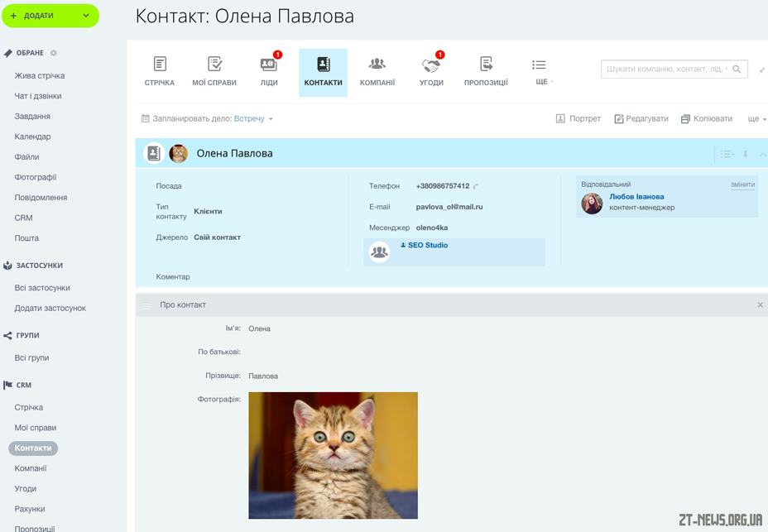Open the SEO Studio company link
The image size is (768, 532).
[x=428, y=245]
